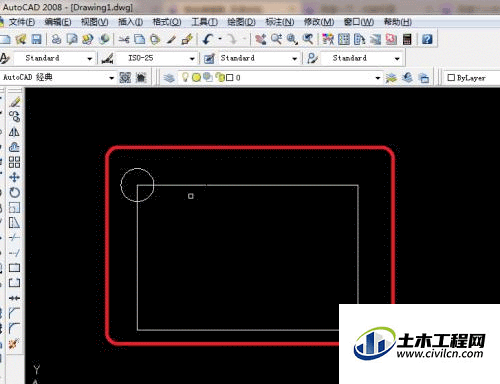500x384 pixels.
Task: Click the Undo arrow
Action: [x=208, y=39]
